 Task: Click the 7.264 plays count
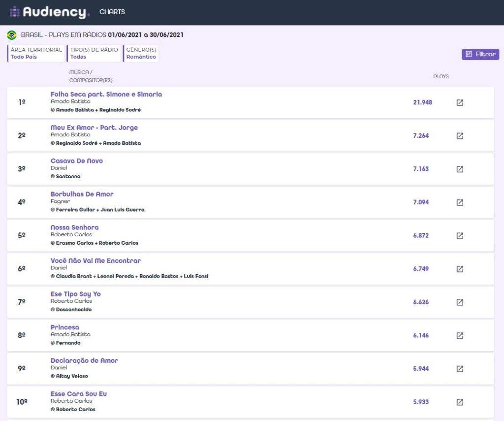421,136
